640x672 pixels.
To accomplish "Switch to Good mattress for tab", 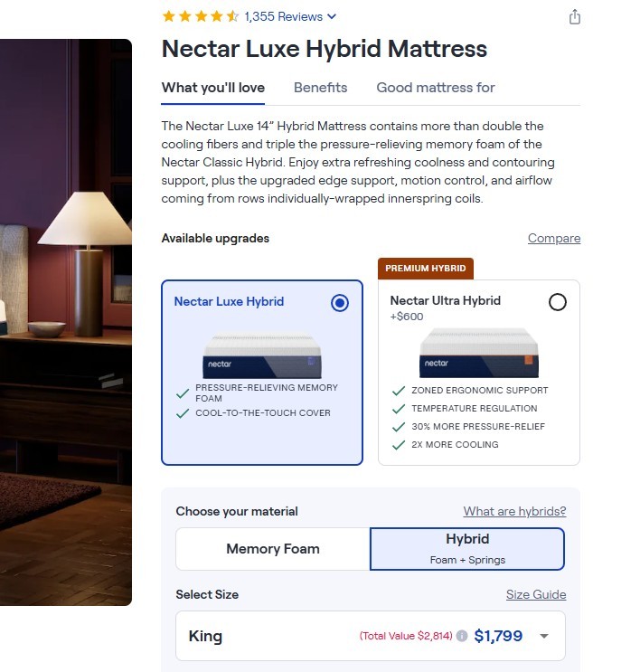I will (x=435, y=88).
